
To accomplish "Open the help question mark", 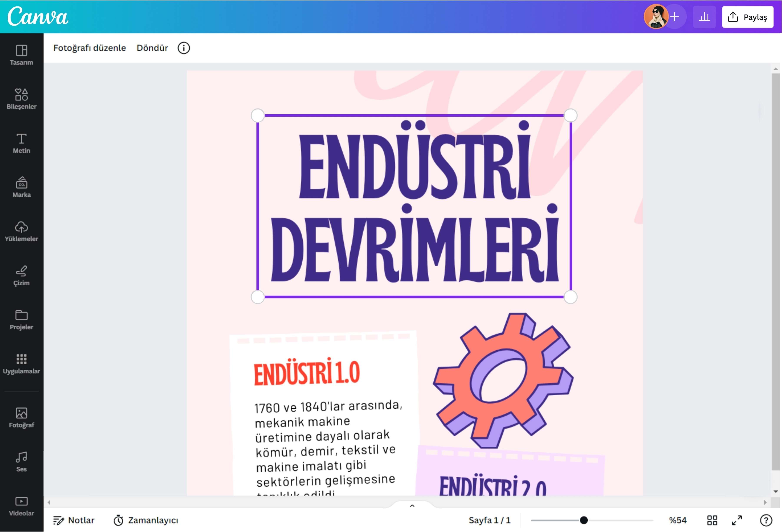I will pos(766,520).
